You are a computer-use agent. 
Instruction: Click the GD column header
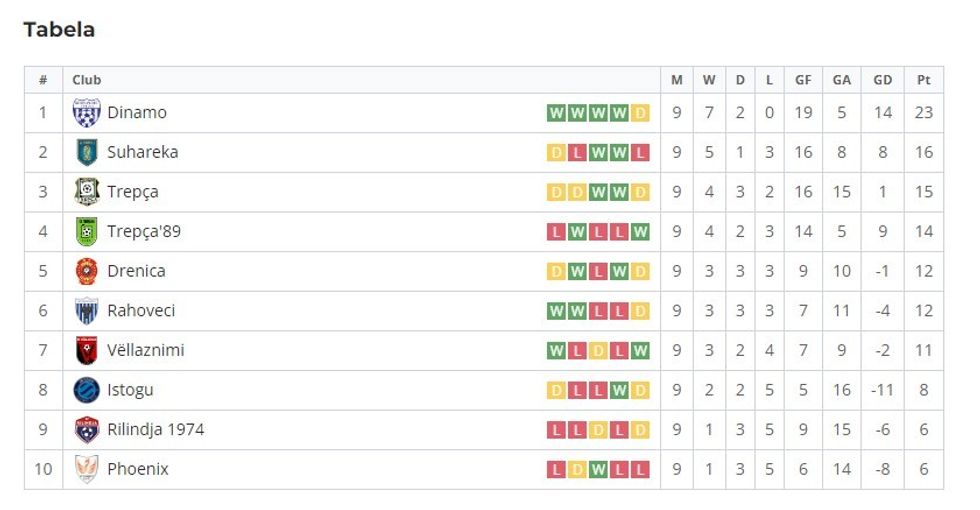[x=883, y=80]
